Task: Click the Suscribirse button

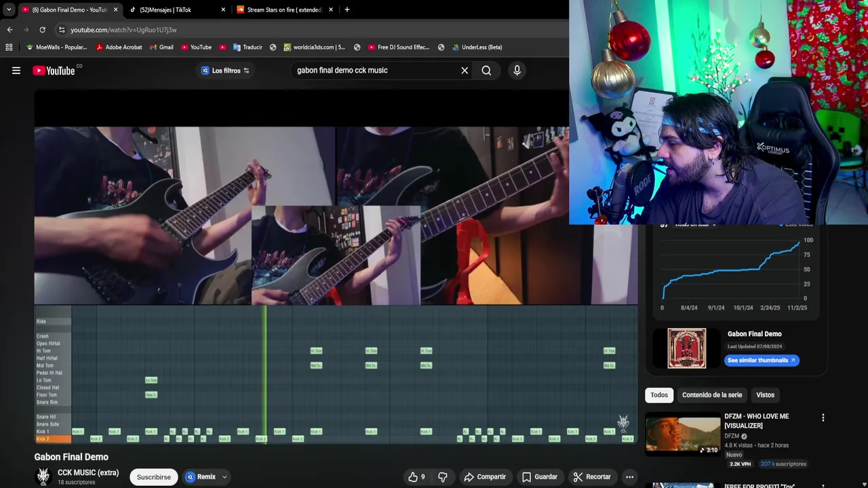Action: point(154,477)
